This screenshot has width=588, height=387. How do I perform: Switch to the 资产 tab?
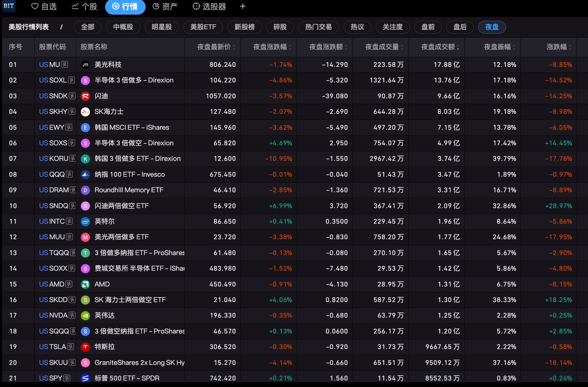[x=165, y=7]
